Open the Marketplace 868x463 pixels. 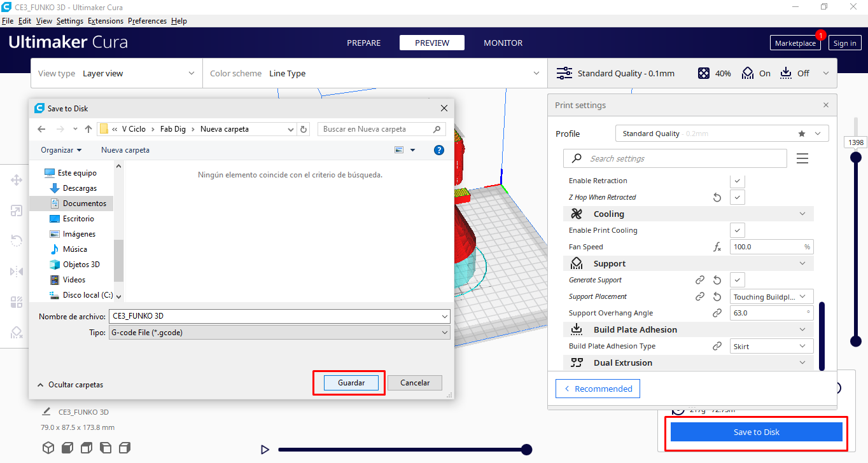pyautogui.click(x=795, y=43)
